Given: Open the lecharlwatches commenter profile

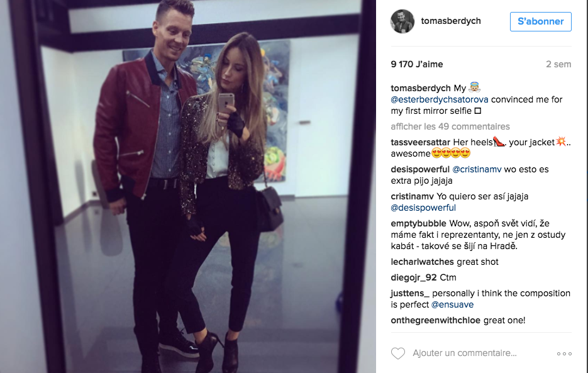Looking at the screenshot, I should [x=422, y=262].
